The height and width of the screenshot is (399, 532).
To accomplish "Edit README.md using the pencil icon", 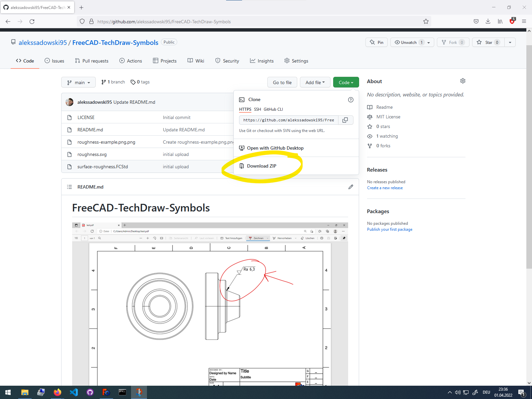I will 351,187.
